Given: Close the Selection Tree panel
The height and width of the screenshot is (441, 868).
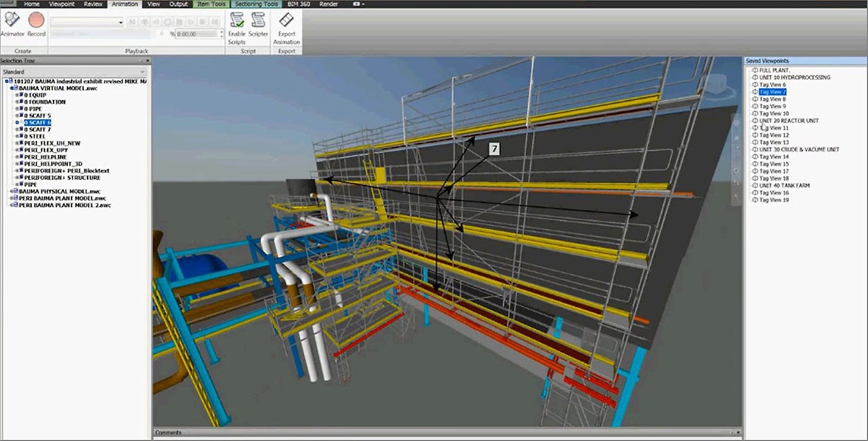Looking at the screenshot, I should [x=147, y=61].
